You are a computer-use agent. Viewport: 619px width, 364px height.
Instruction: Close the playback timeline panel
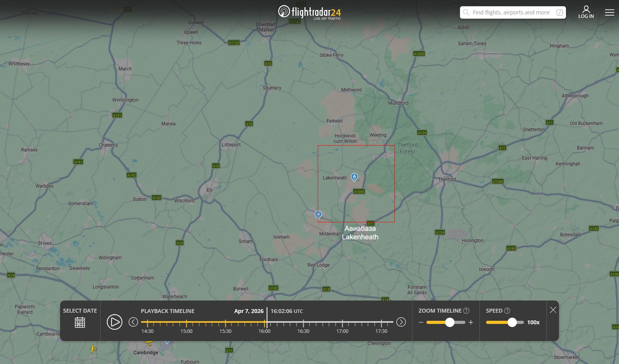(x=553, y=310)
